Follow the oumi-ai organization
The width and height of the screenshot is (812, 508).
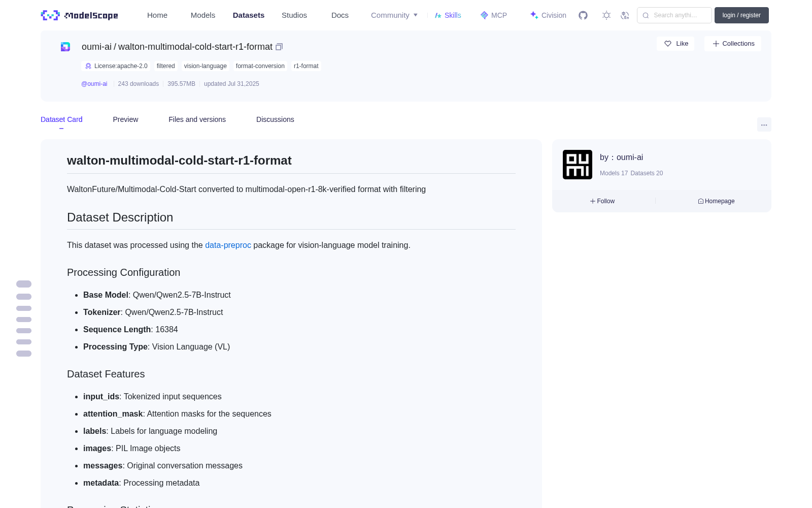coord(602,201)
